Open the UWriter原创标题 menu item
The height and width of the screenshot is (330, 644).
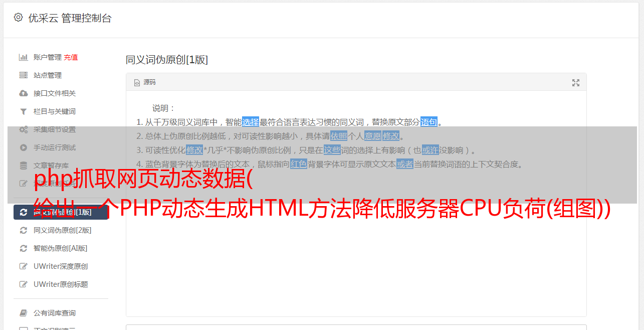tap(61, 284)
